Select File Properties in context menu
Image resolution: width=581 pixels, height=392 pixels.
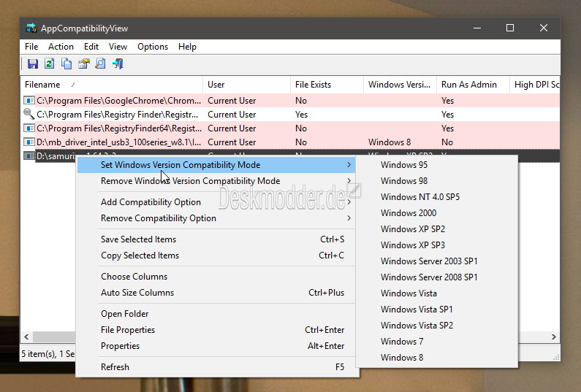[x=217, y=330]
